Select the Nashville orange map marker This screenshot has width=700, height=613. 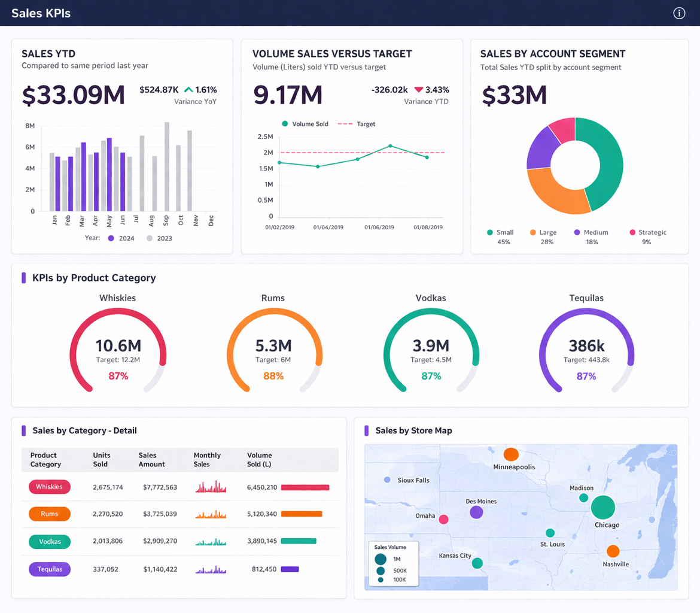613,551
